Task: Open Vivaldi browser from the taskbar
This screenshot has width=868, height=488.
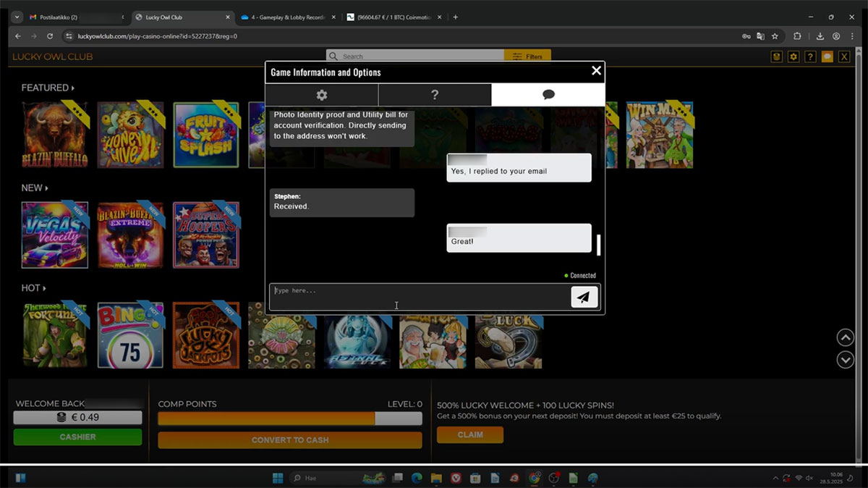Action: 456,478
